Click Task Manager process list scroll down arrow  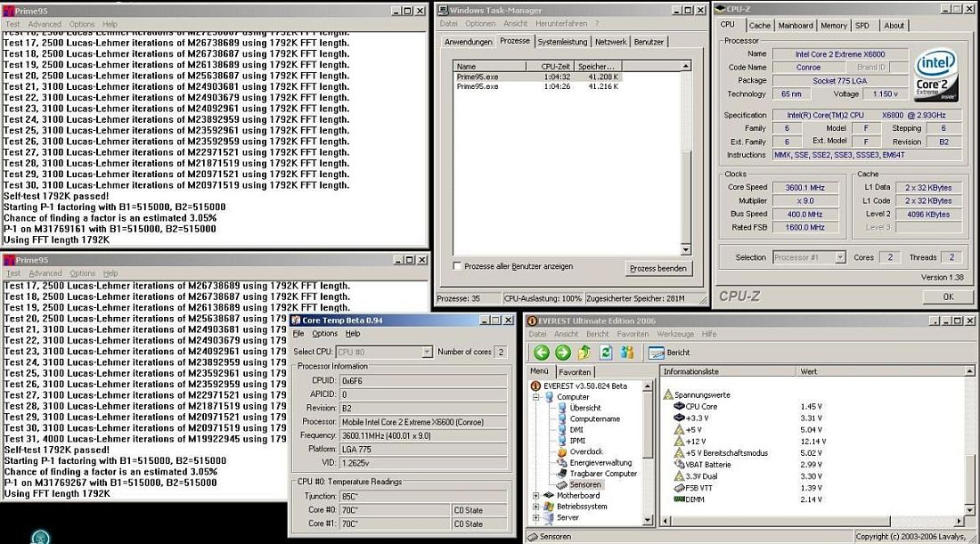pos(686,250)
